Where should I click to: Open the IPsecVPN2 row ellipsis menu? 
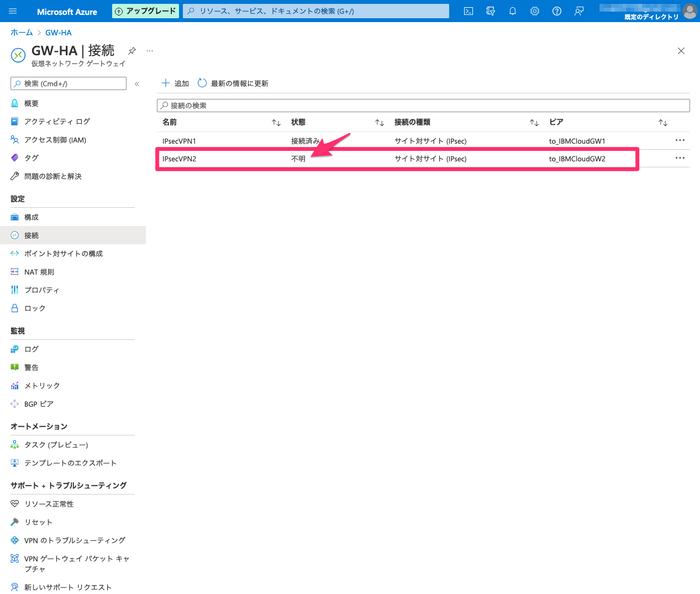click(680, 158)
